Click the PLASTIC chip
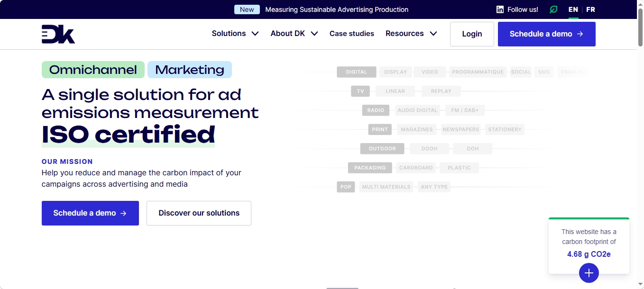 pos(459,168)
